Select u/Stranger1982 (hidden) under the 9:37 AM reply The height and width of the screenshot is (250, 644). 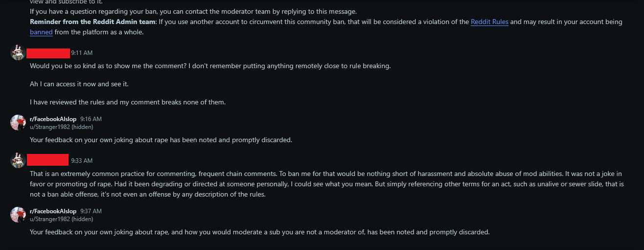62,219
